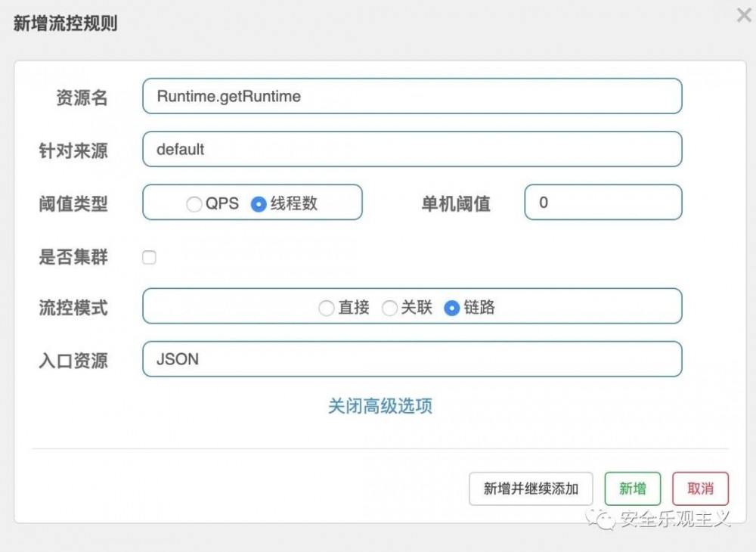The height and width of the screenshot is (552, 756).
Task: Click the 资源名 input field
Action: coord(412,97)
